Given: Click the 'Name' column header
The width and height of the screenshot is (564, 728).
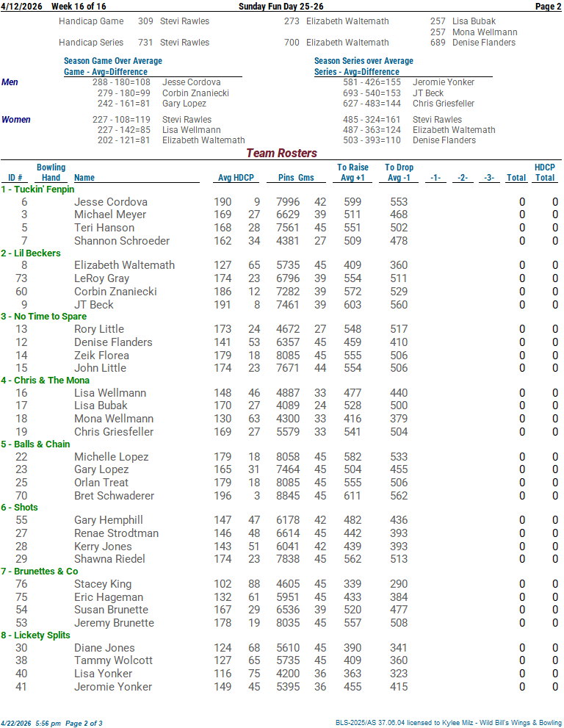Looking at the screenshot, I should (84, 178).
